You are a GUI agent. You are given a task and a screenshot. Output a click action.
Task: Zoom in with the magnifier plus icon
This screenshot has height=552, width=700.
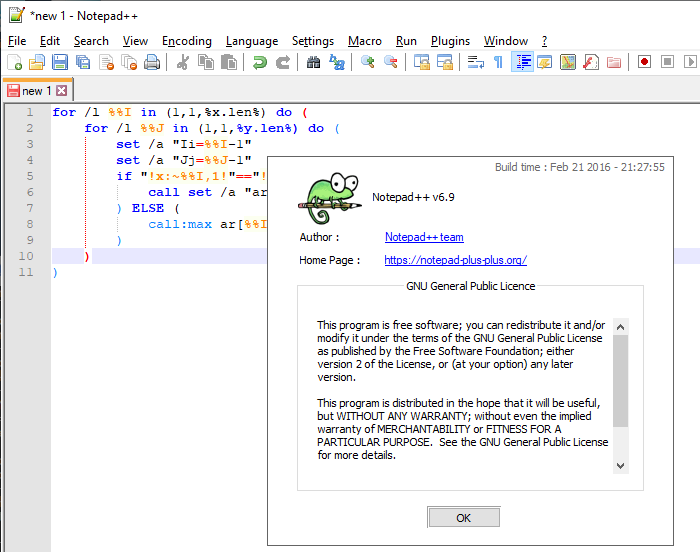pyautogui.click(x=367, y=62)
